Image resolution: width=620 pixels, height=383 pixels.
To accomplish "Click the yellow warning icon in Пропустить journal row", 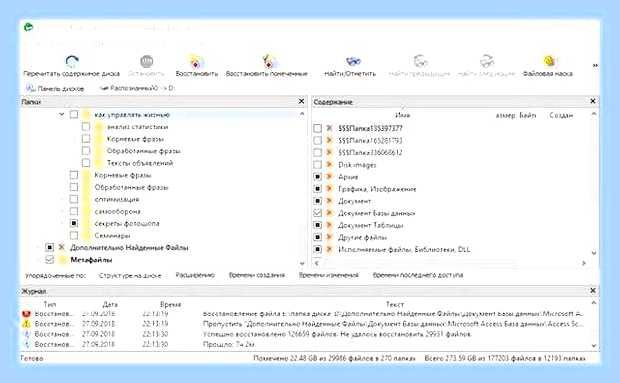I will [x=26, y=324].
